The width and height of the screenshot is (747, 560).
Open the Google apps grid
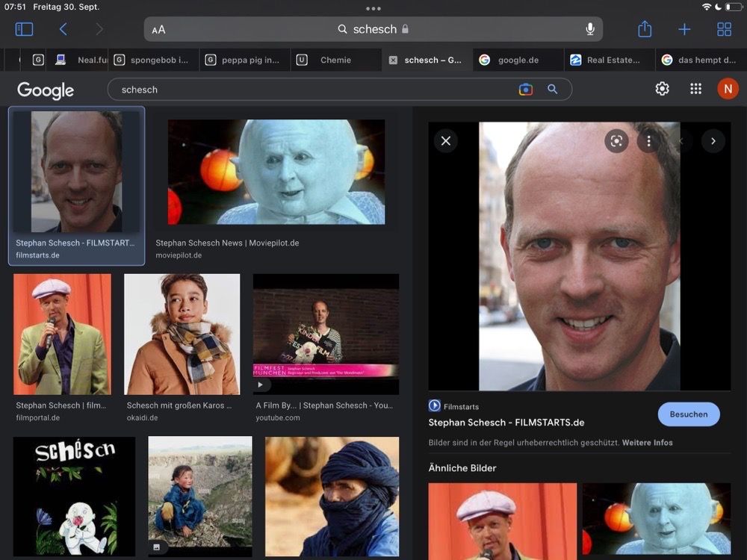[695, 89]
